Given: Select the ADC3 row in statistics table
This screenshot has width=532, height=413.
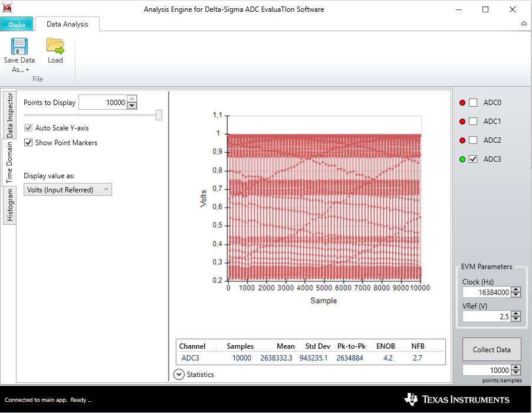Looking at the screenshot, I should coord(310,358).
